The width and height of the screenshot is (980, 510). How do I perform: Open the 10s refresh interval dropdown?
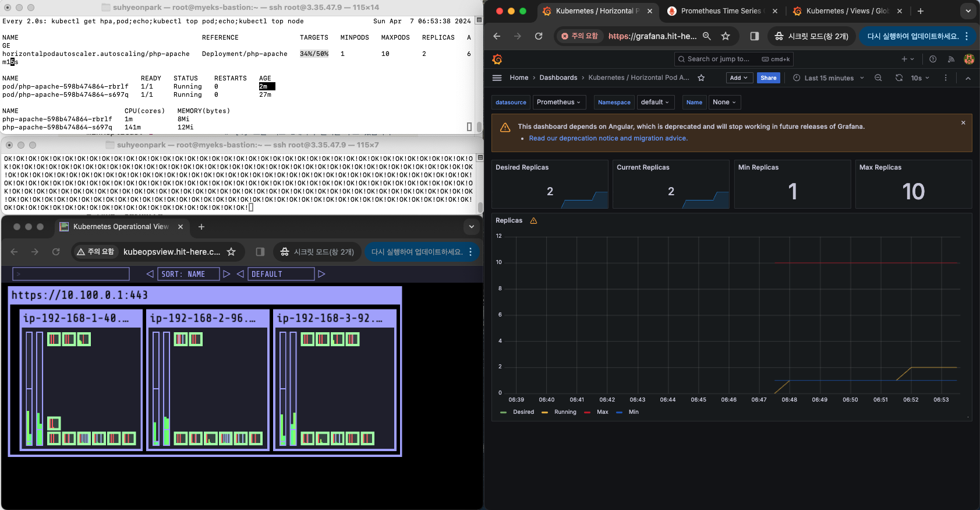click(x=920, y=78)
